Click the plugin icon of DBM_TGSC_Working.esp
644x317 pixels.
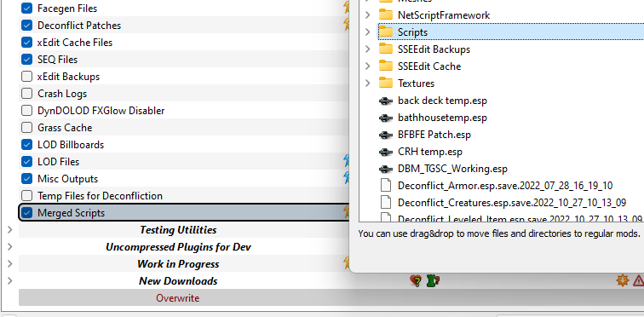pos(386,169)
